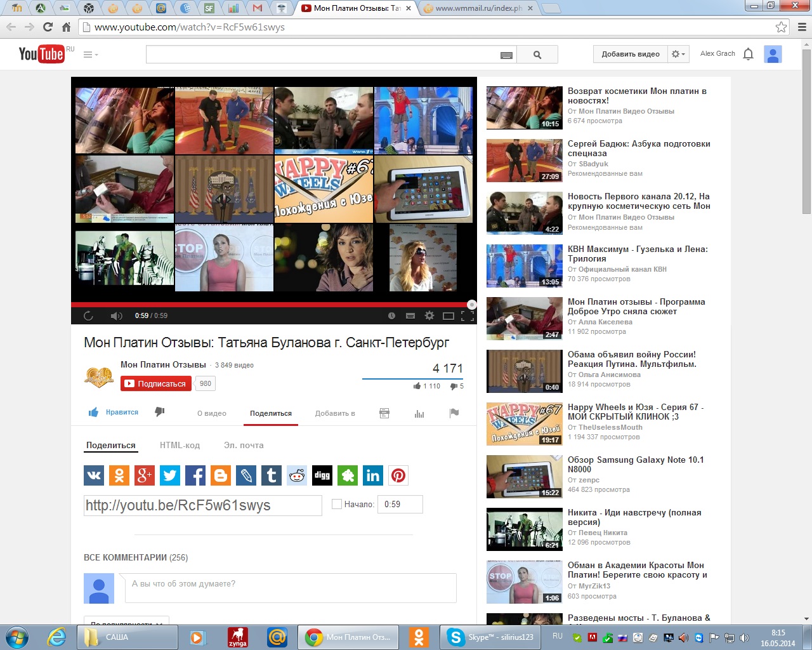This screenshot has height=650, width=812.
Task: Open on-screen keyboard icon in search
Action: (x=506, y=55)
